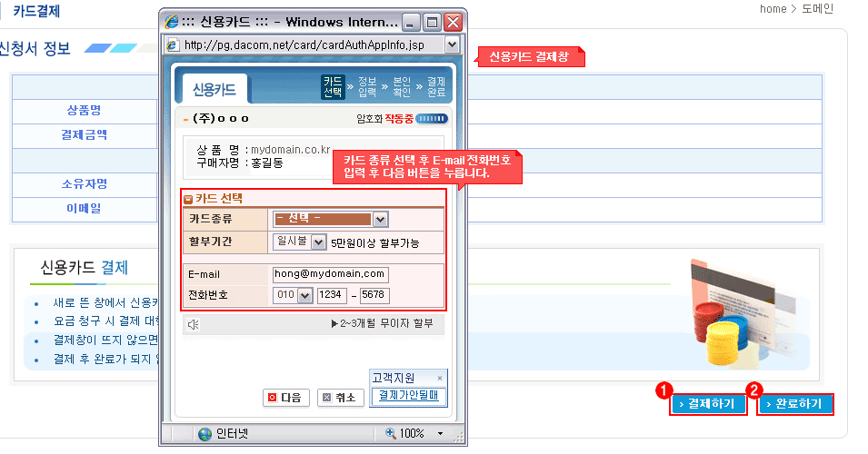This screenshot has width=868, height=454.
Task: Open the 결제가안될때 help link
Action: tap(408, 395)
